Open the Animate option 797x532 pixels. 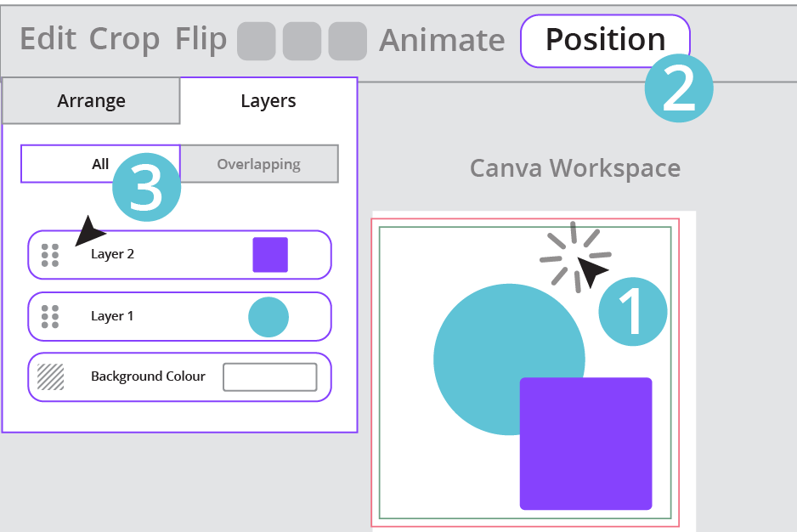pyautogui.click(x=442, y=41)
